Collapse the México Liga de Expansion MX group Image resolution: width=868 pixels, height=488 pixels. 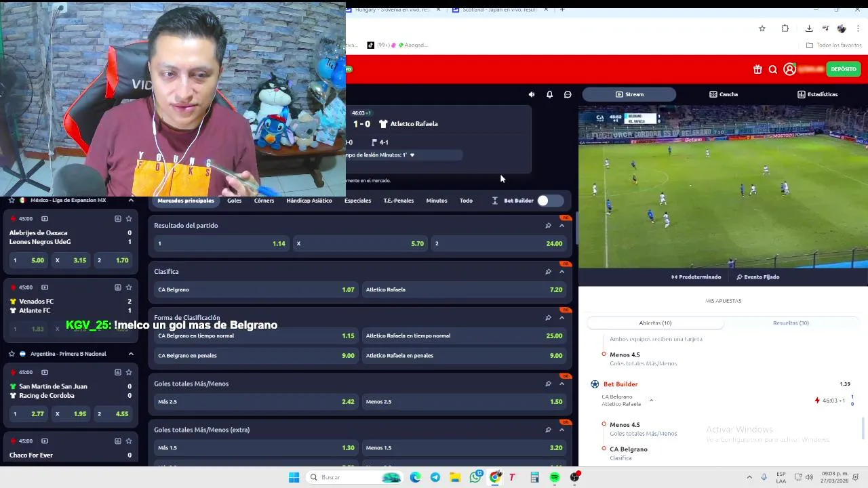(x=131, y=201)
